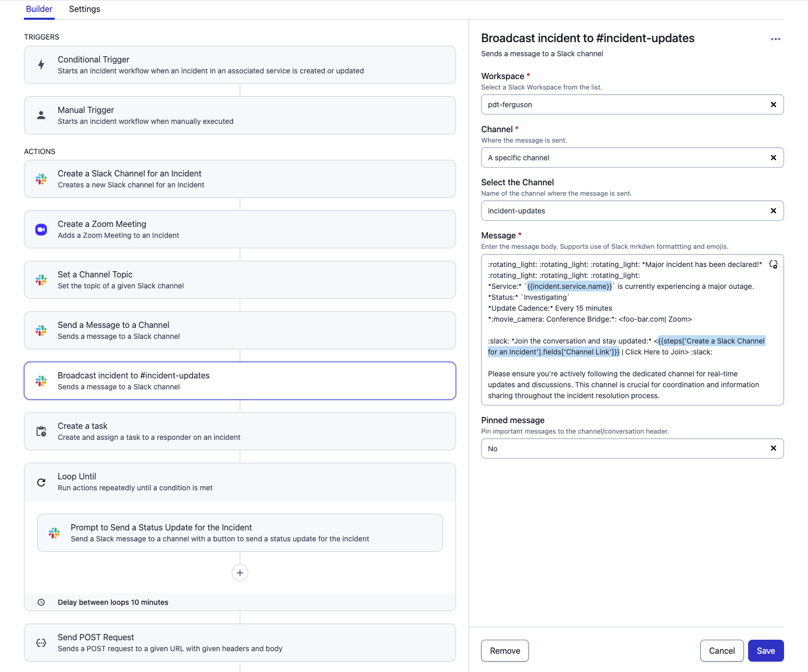Click the person icon for Manual Trigger
Image resolution: width=808 pixels, height=672 pixels.
pos(41,116)
